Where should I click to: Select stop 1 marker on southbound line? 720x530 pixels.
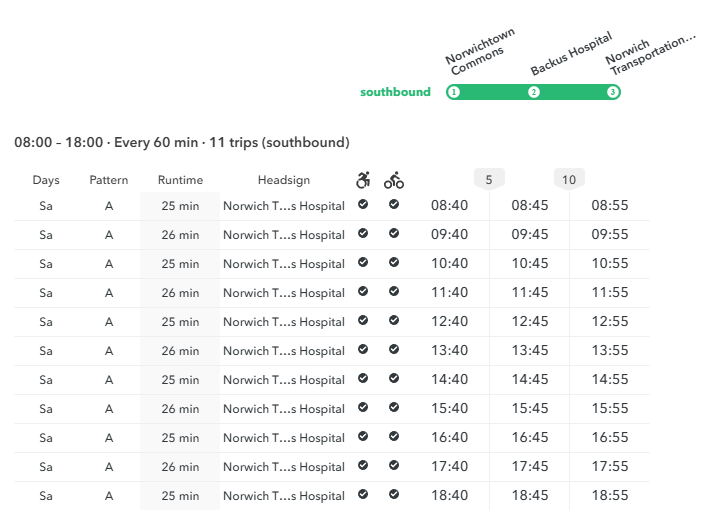pyautogui.click(x=454, y=92)
